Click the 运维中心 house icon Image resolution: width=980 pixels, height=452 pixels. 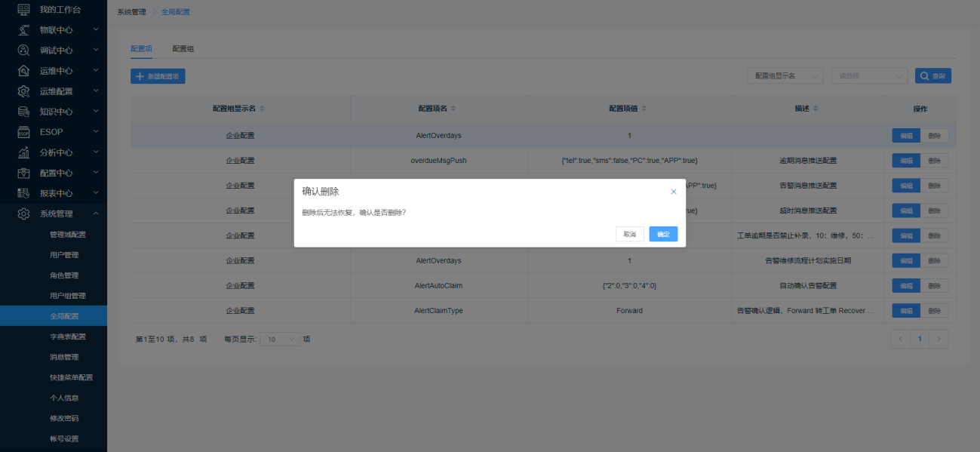pyautogui.click(x=23, y=71)
